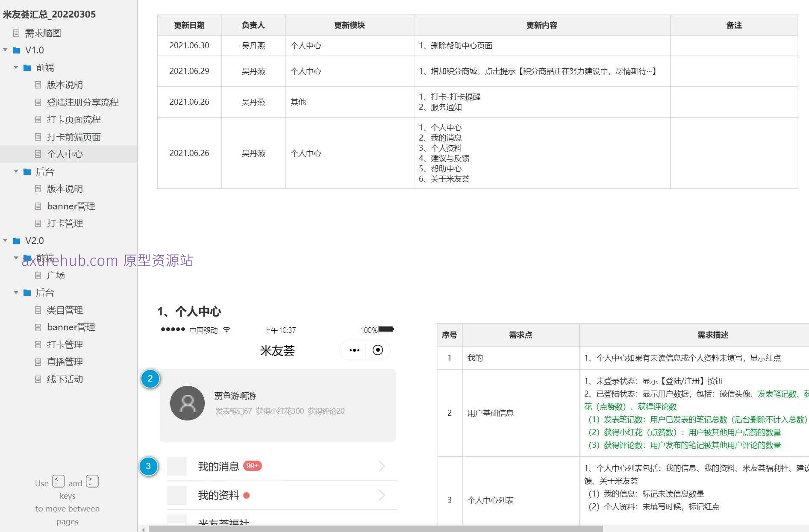Click the folder icon next to 后台 under V1.0
This screenshot has height=532, width=809.
tap(26, 171)
